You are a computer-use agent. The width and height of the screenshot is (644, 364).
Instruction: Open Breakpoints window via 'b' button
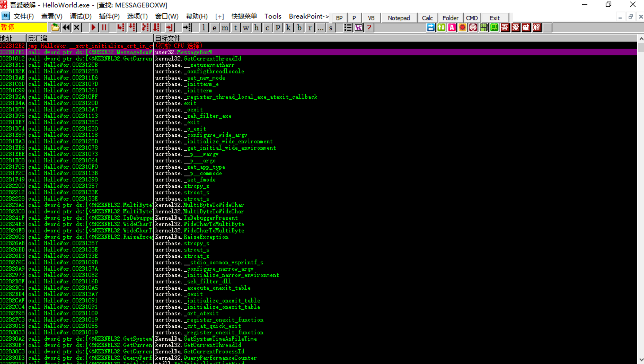tap(299, 28)
